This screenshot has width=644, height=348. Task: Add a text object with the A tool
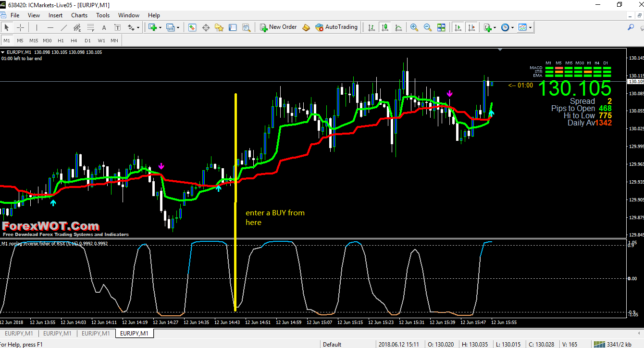click(104, 27)
